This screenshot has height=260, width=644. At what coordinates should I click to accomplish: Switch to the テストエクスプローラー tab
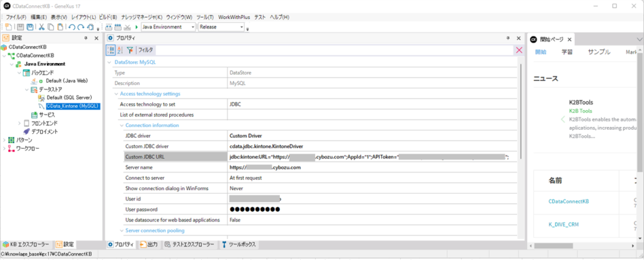(x=189, y=244)
